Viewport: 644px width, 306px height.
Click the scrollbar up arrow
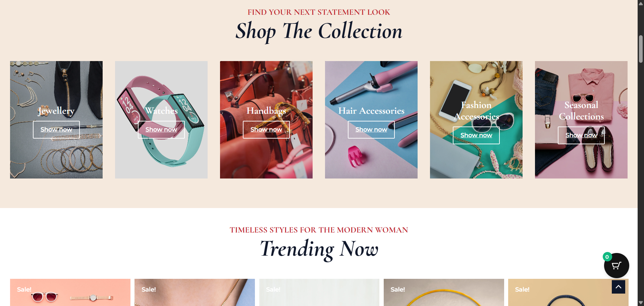pos(641,3)
